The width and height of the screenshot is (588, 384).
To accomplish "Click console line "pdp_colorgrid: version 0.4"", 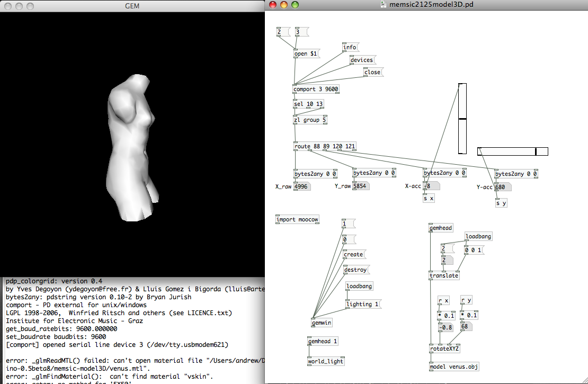I will pyautogui.click(x=54, y=281).
